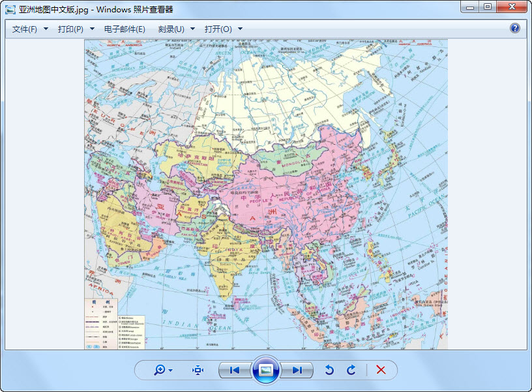Open the 打开(O) menu
Image resolution: width=532 pixels, height=392 pixels.
[x=218, y=29]
